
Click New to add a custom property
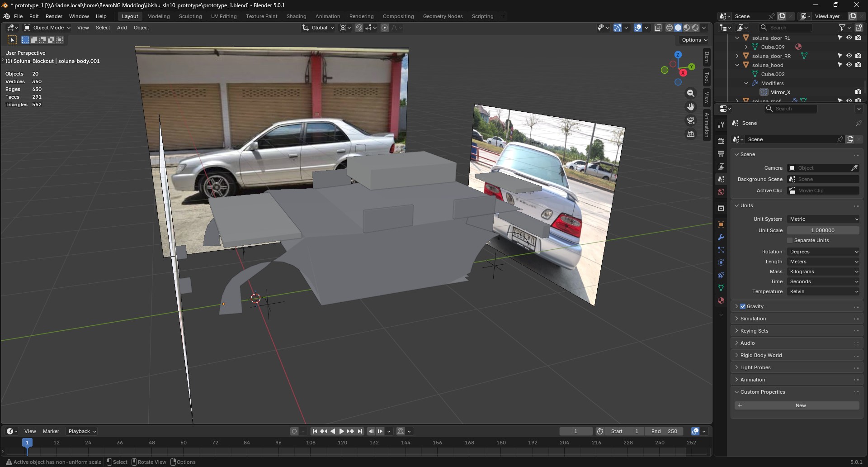point(797,405)
